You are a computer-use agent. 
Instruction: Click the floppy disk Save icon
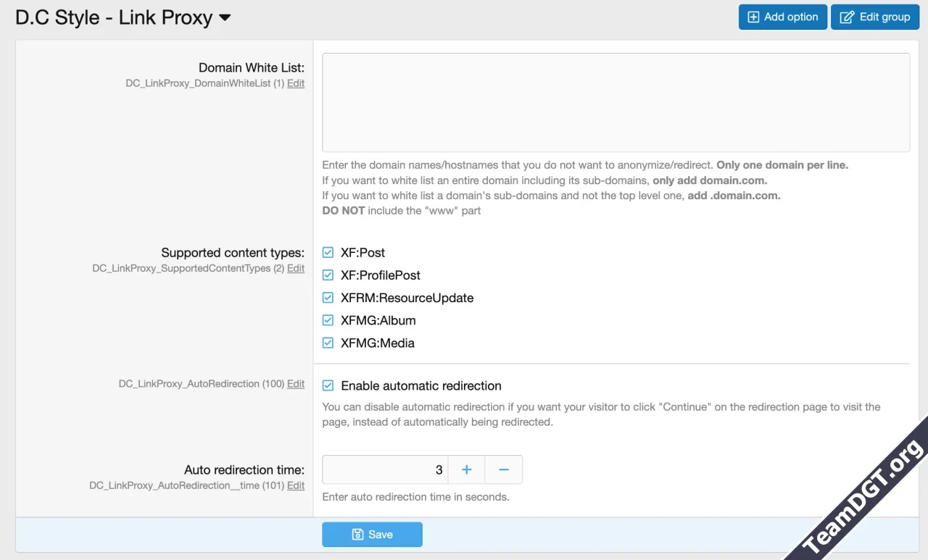point(357,535)
